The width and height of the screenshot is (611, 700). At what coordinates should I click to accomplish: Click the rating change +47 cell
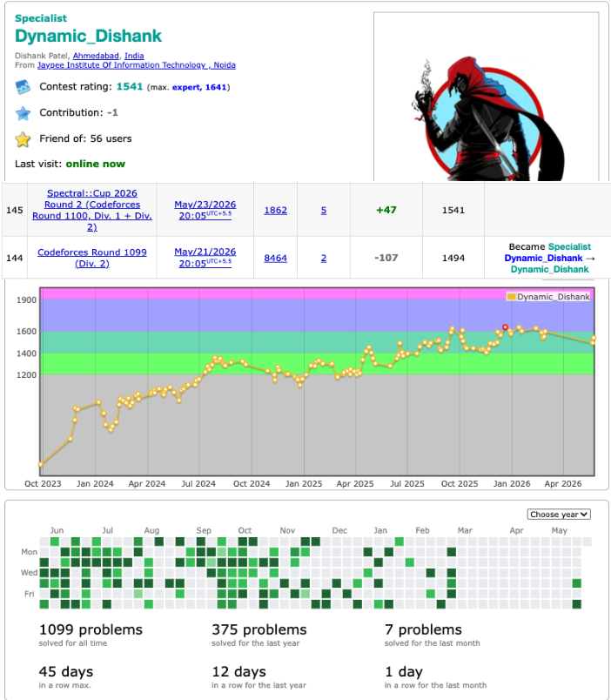386,211
